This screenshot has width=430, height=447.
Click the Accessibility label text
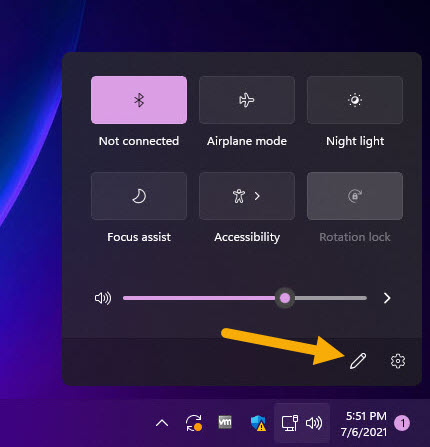247,237
